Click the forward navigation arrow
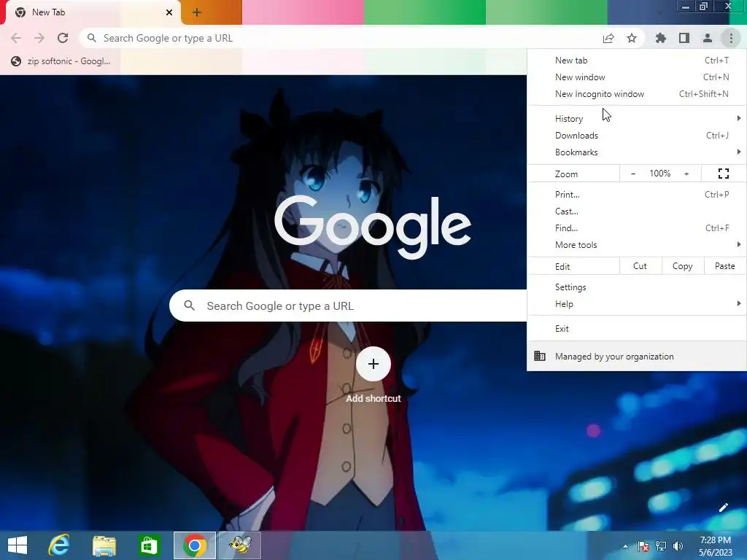Viewport: 747px width, 560px height. click(39, 38)
